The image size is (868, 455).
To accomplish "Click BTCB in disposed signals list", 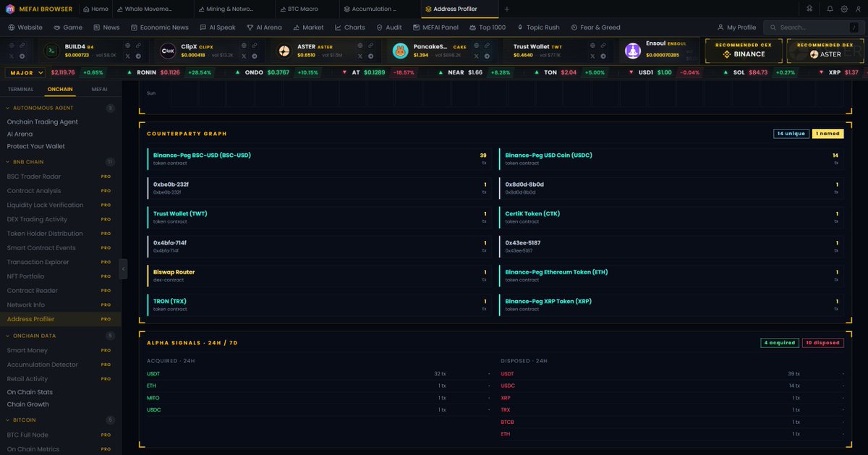I will (508, 422).
